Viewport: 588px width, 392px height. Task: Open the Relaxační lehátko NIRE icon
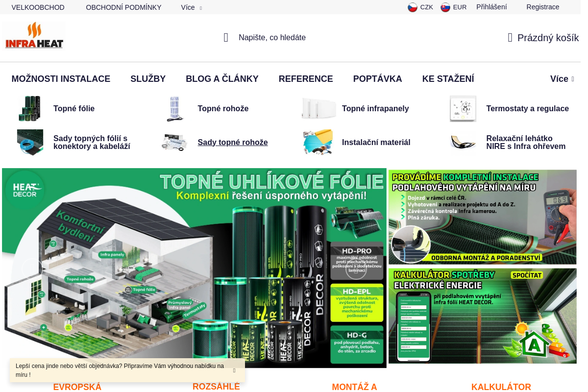463,142
